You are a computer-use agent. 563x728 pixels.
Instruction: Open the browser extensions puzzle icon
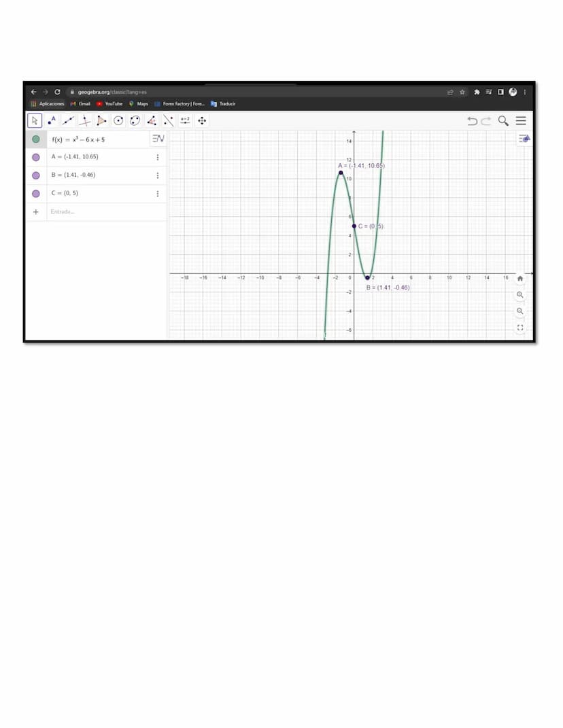(477, 92)
